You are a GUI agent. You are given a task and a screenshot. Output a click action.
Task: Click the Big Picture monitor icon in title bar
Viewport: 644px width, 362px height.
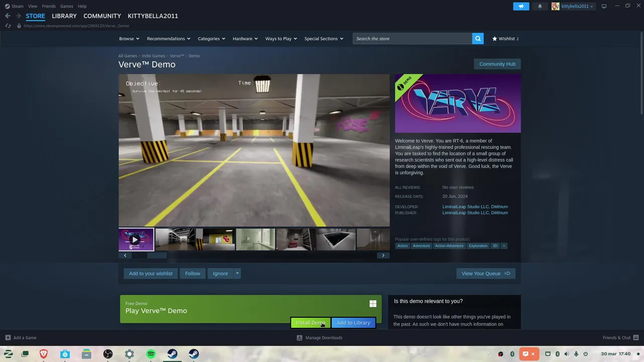pyautogui.click(x=604, y=6)
